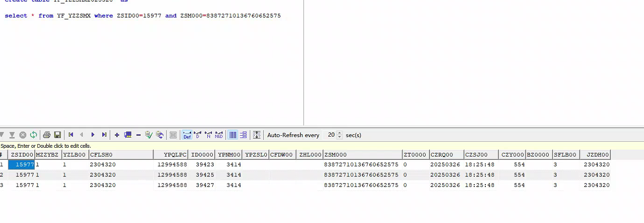Image resolution: width=644 pixels, height=223 pixels.
Task: Click the record view layout icon
Action: (243, 135)
